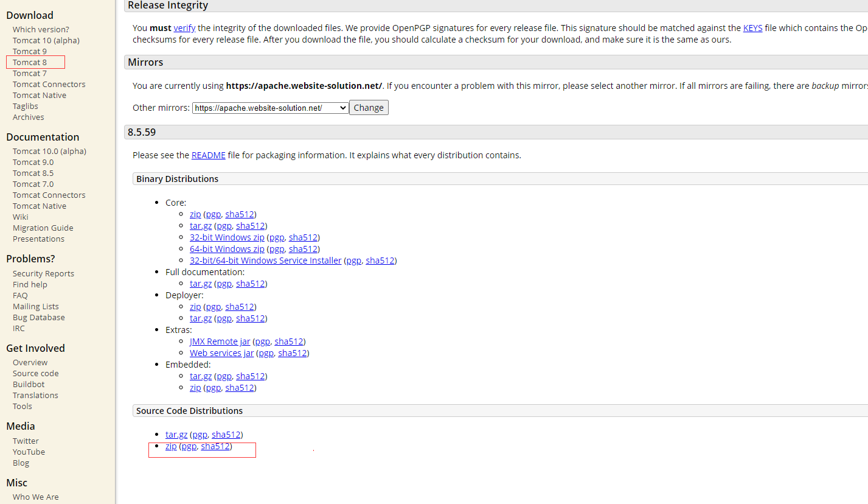Open pgp signature for JMX Remote jar

click(x=263, y=341)
